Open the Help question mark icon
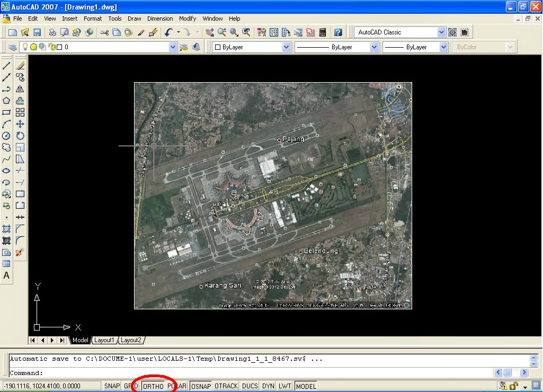Viewport: 543px width, 392px height. tap(338, 32)
